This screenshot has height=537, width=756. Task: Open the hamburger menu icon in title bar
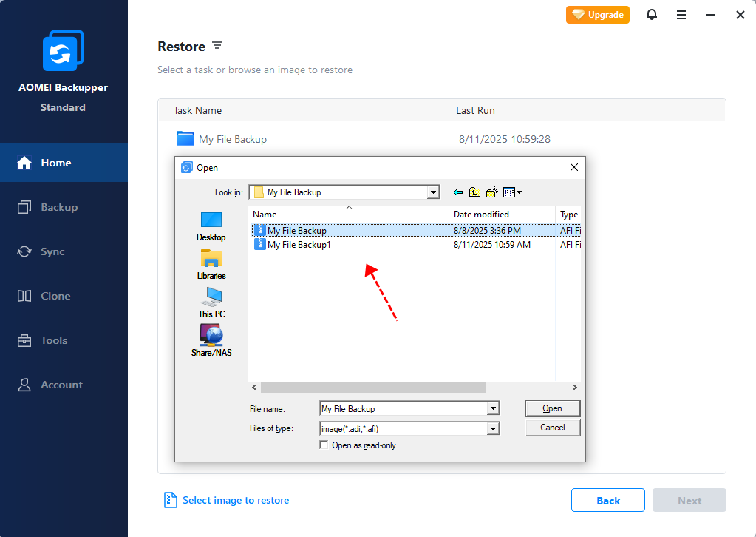681,15
